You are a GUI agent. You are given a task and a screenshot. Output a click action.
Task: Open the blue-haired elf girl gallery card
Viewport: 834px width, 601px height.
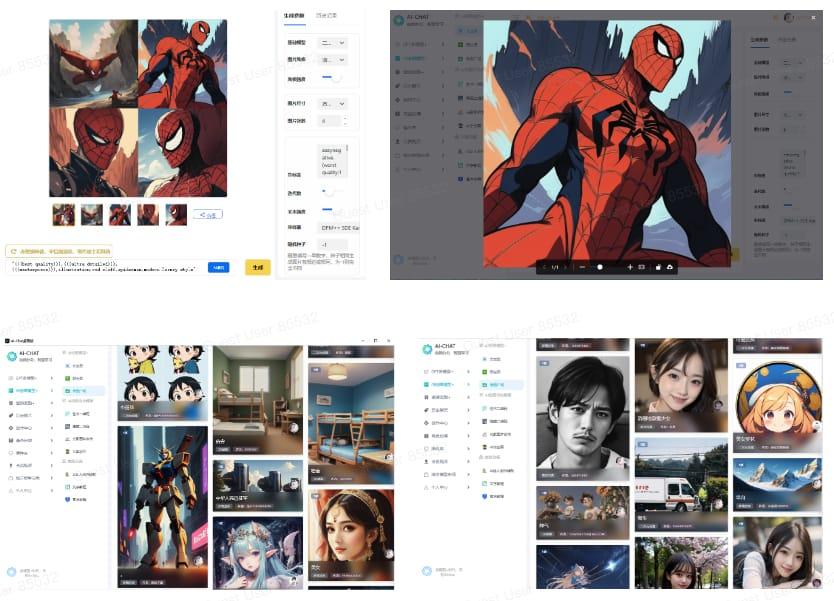tap(258, 553)
